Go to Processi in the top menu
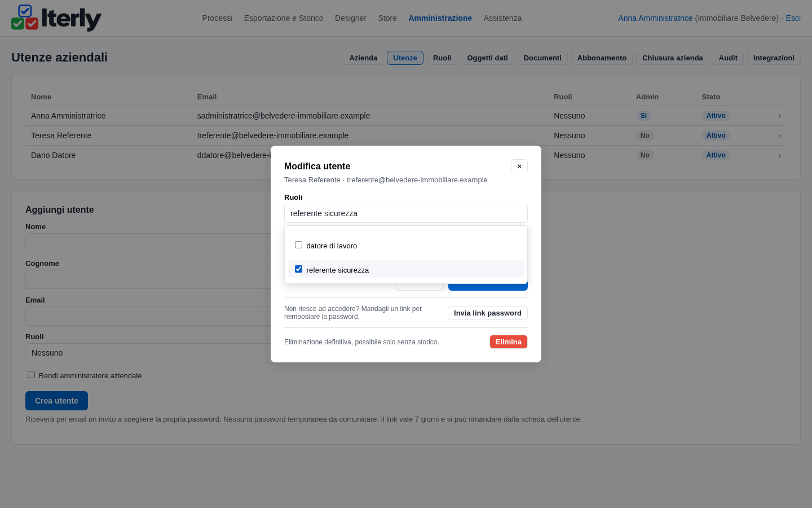The image size is (812, 508). point(217,18)
